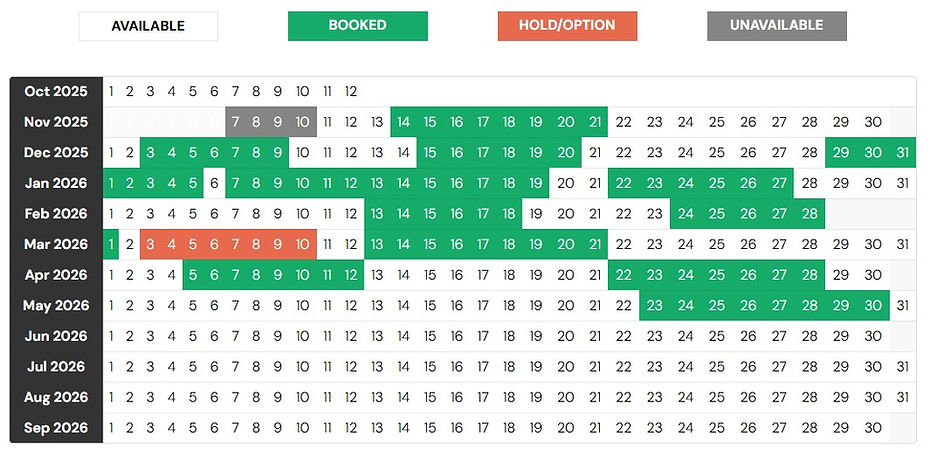The height and width of the screenshot is (455, 937).
Task: Click booked February 28 cell
Action: 809,214
